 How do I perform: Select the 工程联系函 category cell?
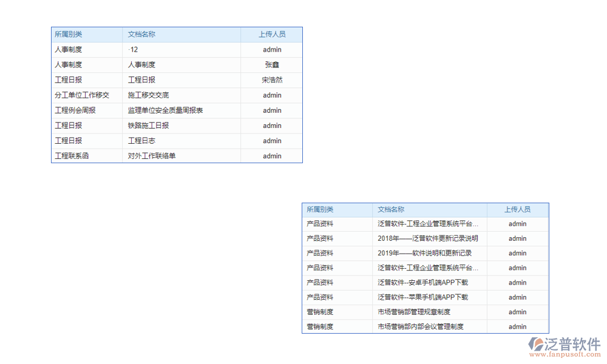[x=72, y=156]
